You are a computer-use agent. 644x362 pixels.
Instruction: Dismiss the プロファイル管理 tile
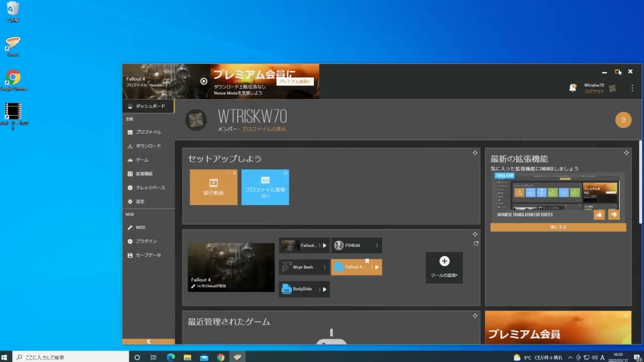point(286,173)
